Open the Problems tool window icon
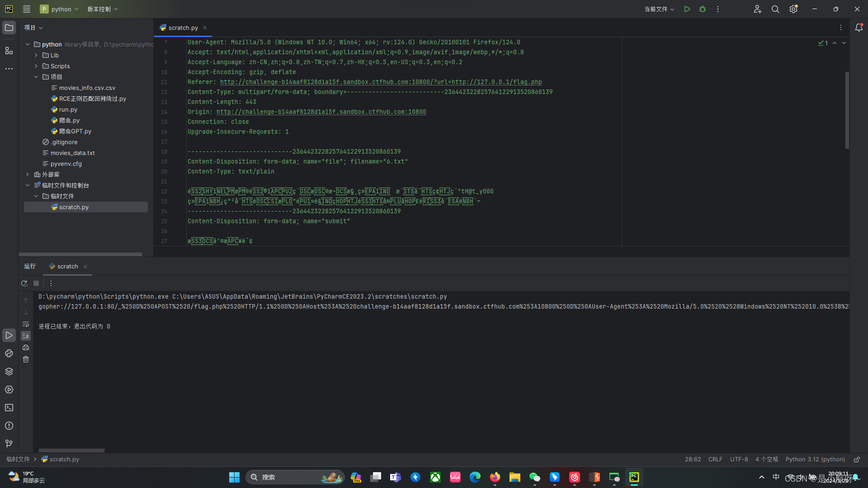The width and height of the screenshot is (868, 488). click(9, 426)
